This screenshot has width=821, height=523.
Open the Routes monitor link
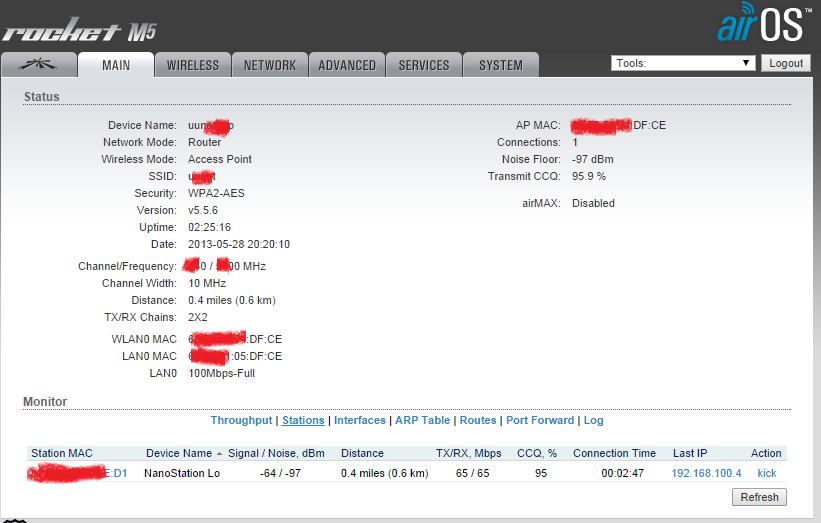pos(478,420)
